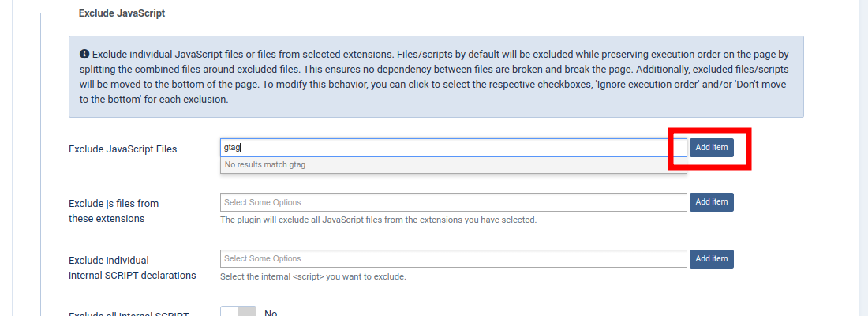Focus the input field containing gtag
Image resolution: width=868 pixels, height=316 pixels.
454,148
